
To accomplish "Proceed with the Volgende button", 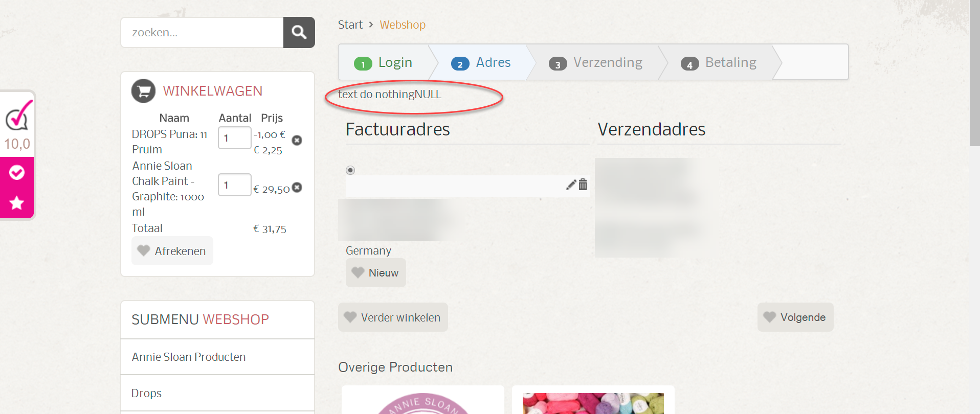I will coord(795,317).
